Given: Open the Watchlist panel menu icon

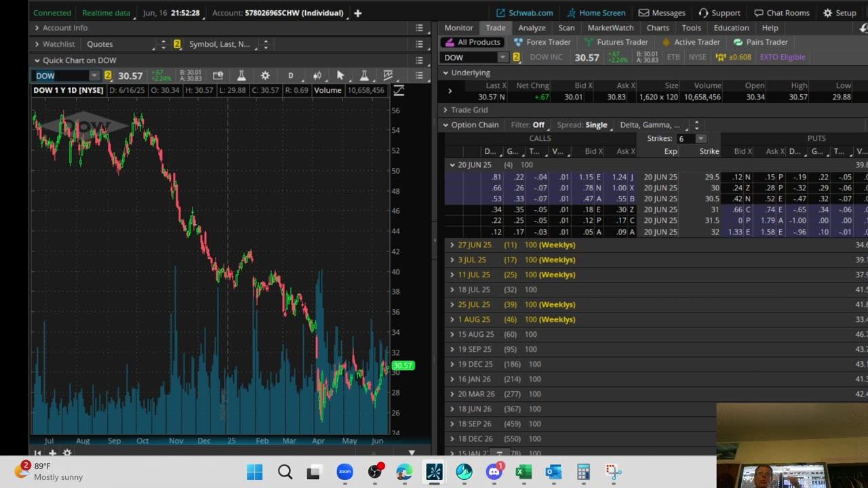Looking at the screenshot, I should pyautogui.click(x=419, y=44).
